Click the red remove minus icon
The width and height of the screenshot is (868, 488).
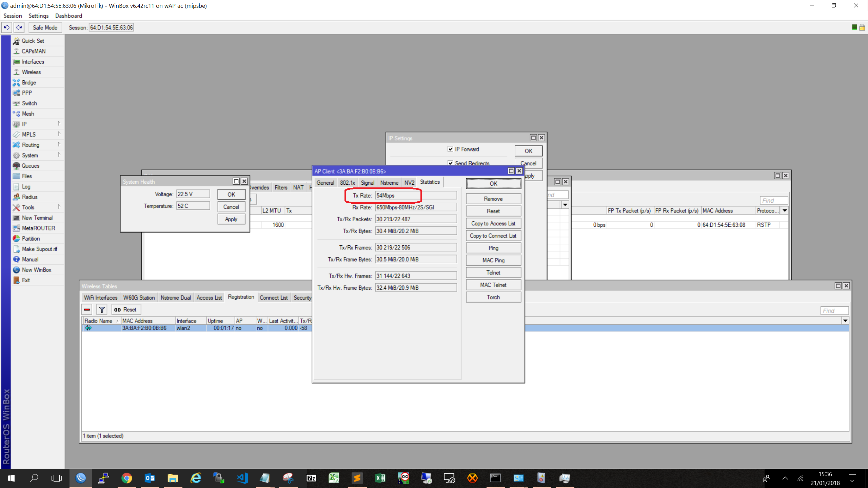[x=87, y=309]
